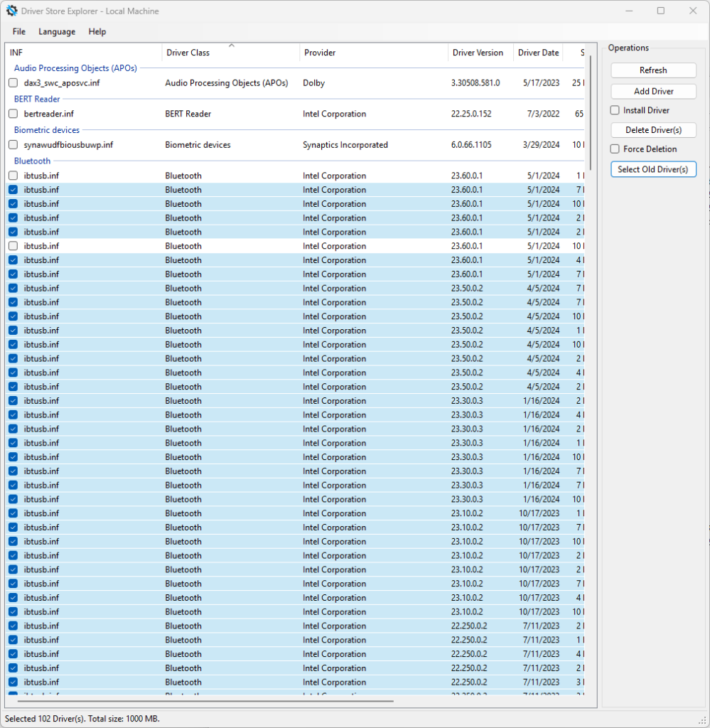Open the File menu
The height and width of the screenshot is (728, 710).
[x=19, y=32]
